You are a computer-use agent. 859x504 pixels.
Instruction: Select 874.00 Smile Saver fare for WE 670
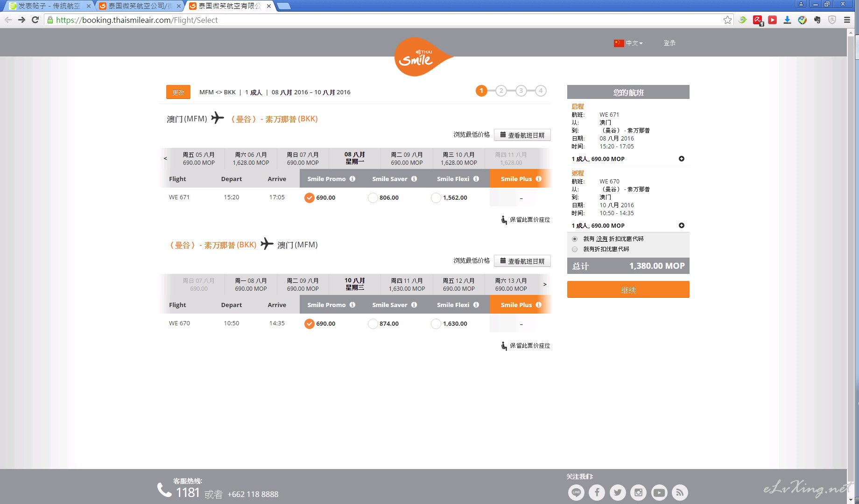(x=373, y=323)
